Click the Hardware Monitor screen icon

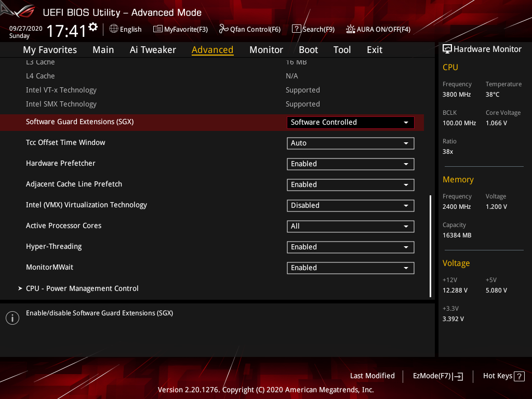[x=447, y=49]
